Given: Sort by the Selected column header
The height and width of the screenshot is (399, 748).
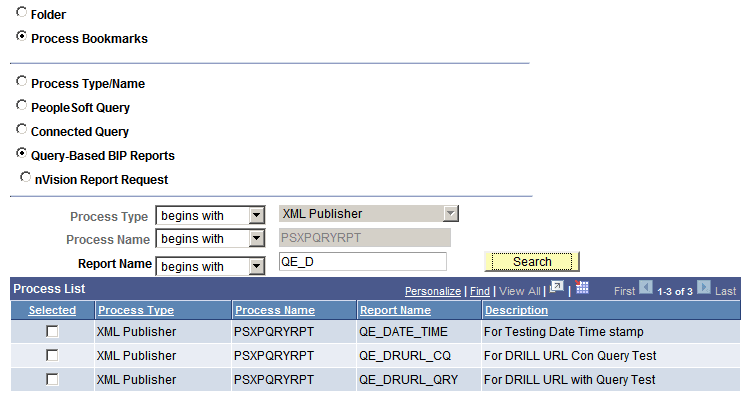Looking at the screenshot, I should [x=52, y=310].
